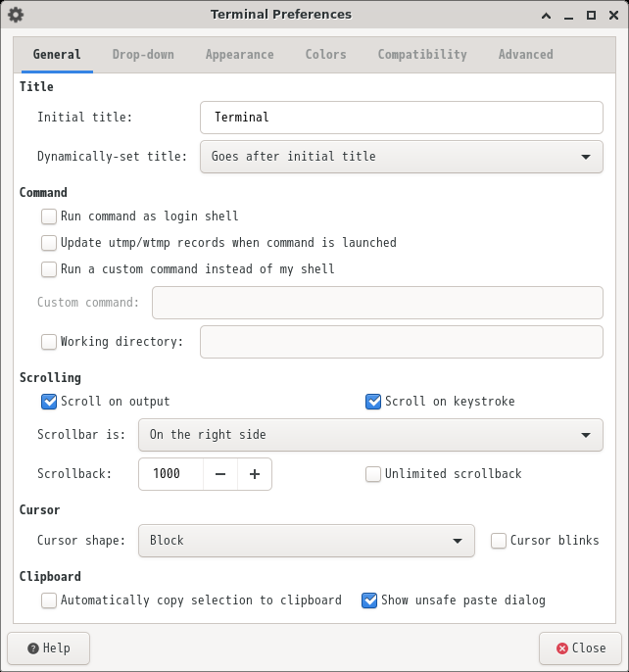Screen dimensions: 629x672
Task: Enable Automatically copy selection to clipboard
Action: [49, 600]
